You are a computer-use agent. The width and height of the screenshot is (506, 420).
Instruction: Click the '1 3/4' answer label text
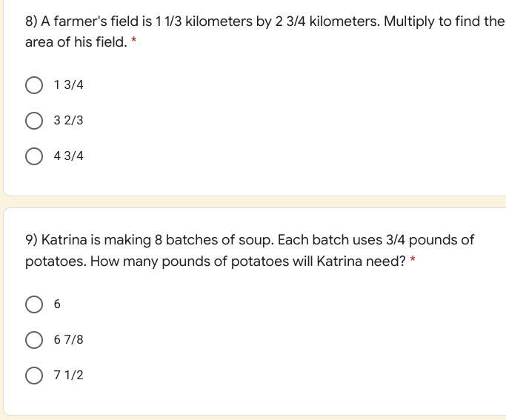click(68, 85)
